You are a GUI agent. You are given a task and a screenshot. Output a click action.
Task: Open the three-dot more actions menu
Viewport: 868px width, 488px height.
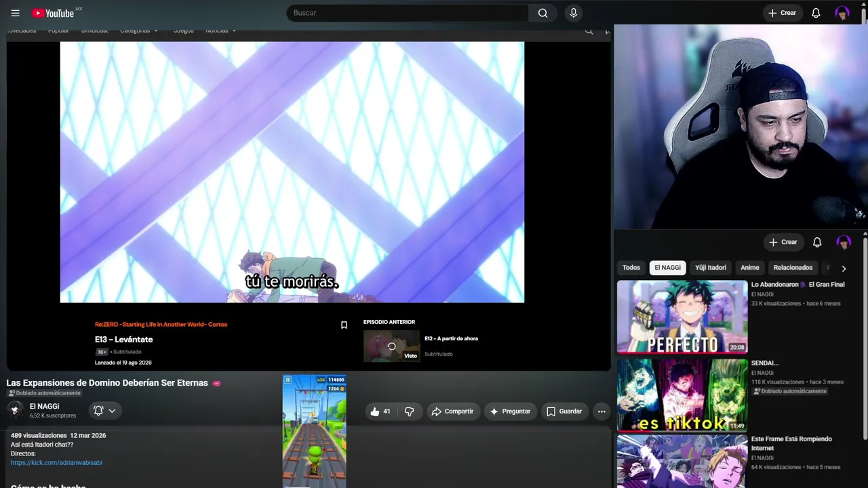(601, 411)
